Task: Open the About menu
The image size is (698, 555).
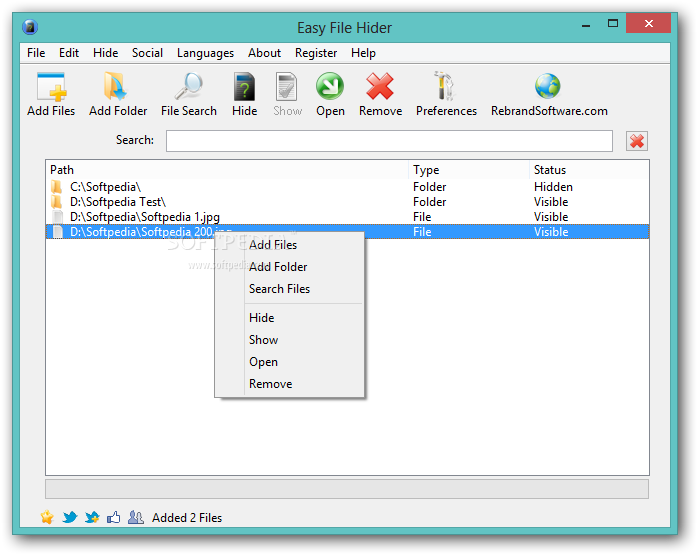Action: (264, 53)
